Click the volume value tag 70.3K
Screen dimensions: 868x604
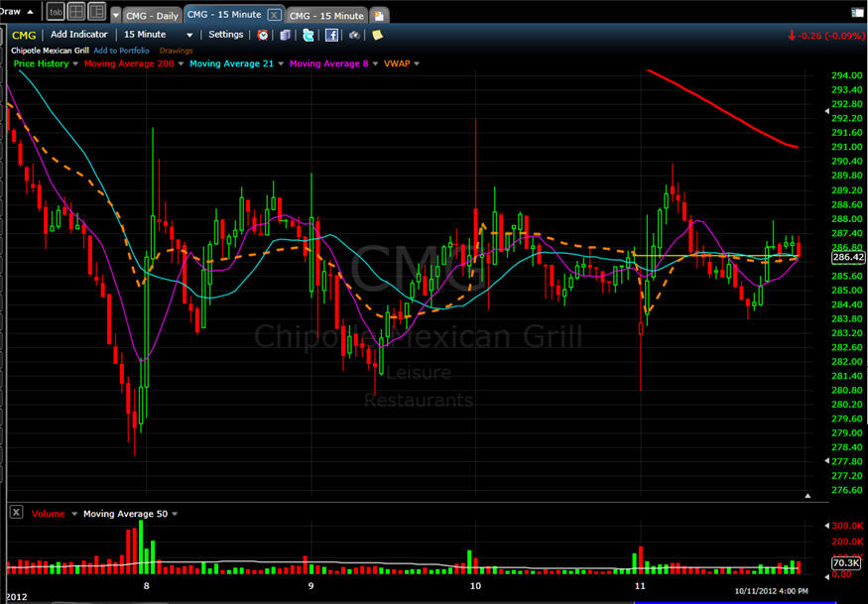coord(847,563)
